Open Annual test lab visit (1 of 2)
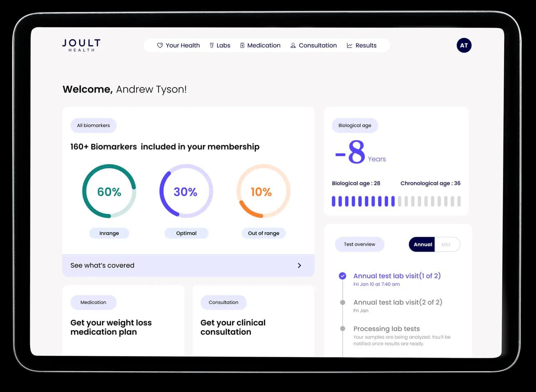 (x=397, y=276)
